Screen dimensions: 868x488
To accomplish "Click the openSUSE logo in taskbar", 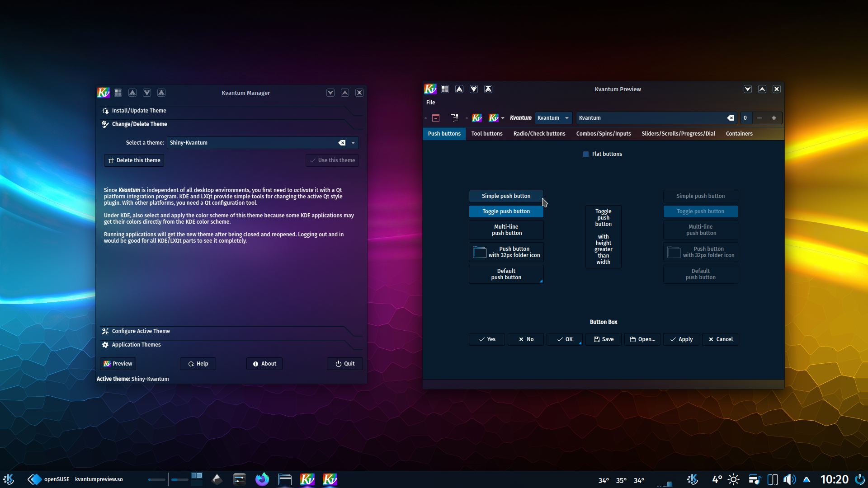I will [x=34, y=479].
